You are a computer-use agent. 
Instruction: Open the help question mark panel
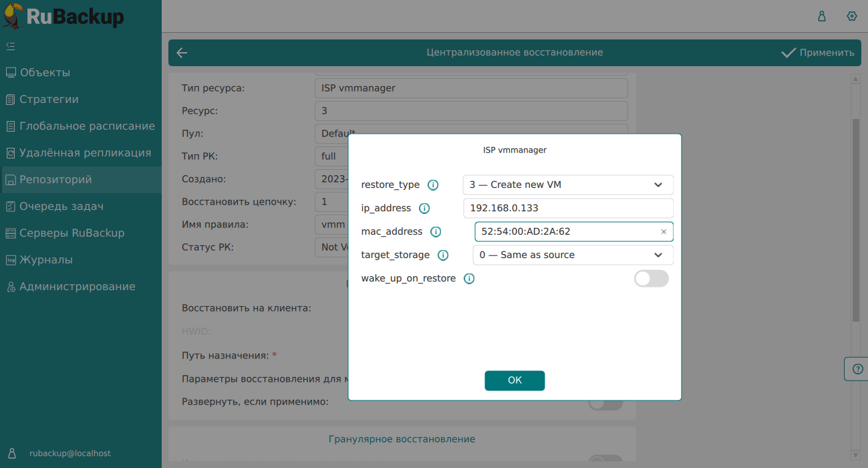coord(858,369)
